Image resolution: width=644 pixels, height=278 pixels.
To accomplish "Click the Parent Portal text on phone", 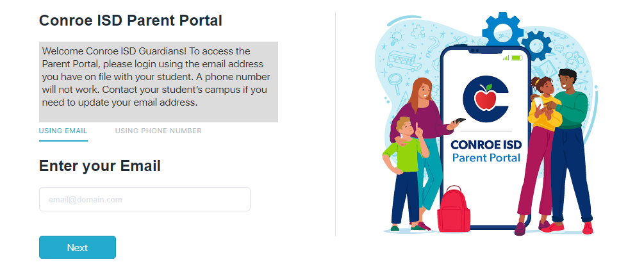I will coord(486,158).
